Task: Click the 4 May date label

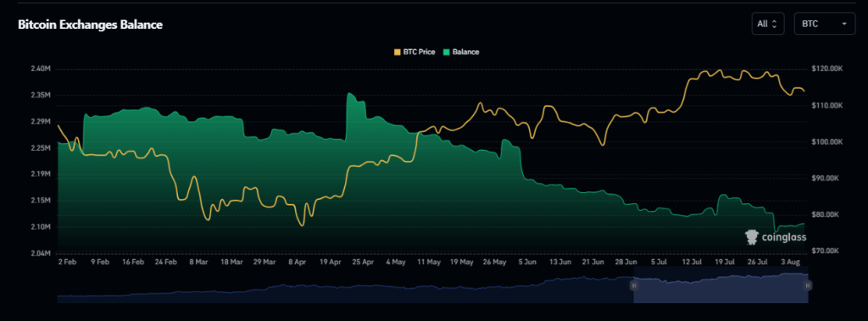Action: point(396,262)
